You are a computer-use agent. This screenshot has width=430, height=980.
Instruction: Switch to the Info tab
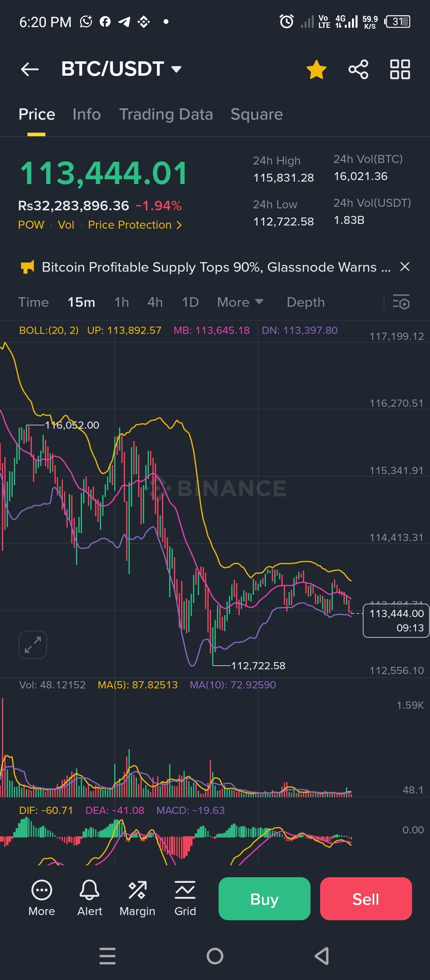click(x=86, y=114)
